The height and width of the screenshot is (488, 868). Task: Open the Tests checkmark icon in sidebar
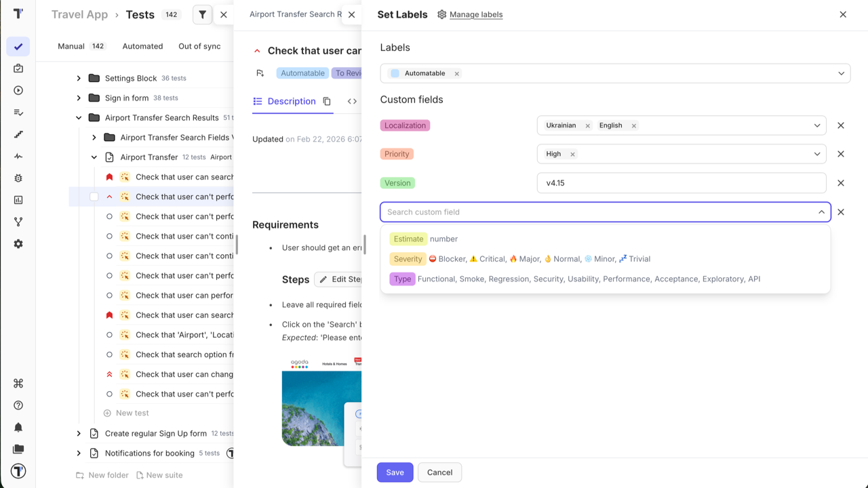(x=18, y=47)
